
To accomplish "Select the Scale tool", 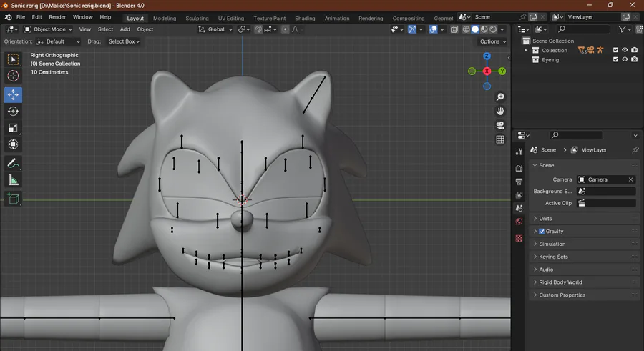I will pos(13,128).
